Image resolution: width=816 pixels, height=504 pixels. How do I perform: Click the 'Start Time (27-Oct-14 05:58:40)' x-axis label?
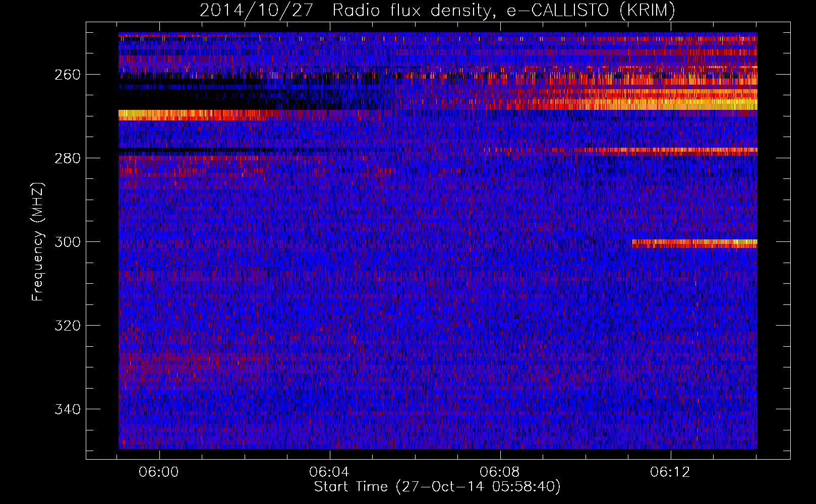coord(437,487)
